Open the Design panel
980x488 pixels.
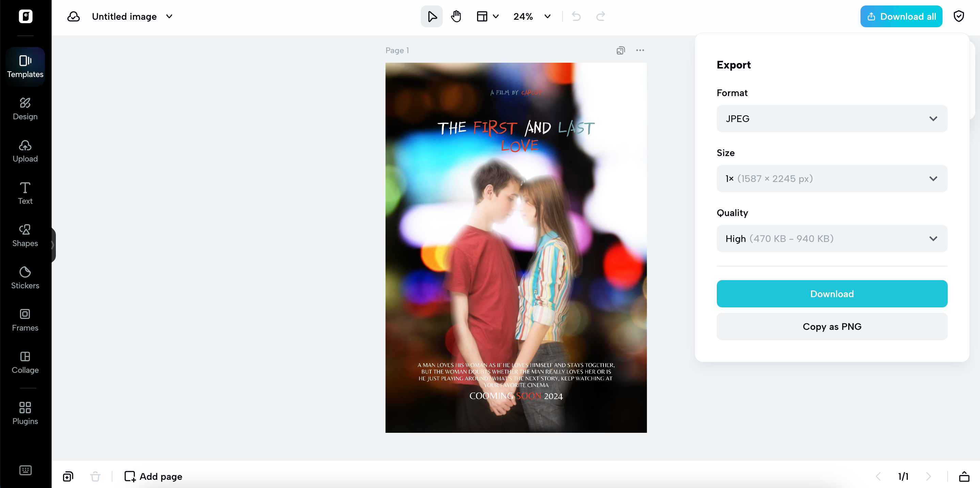pos(25,109)
